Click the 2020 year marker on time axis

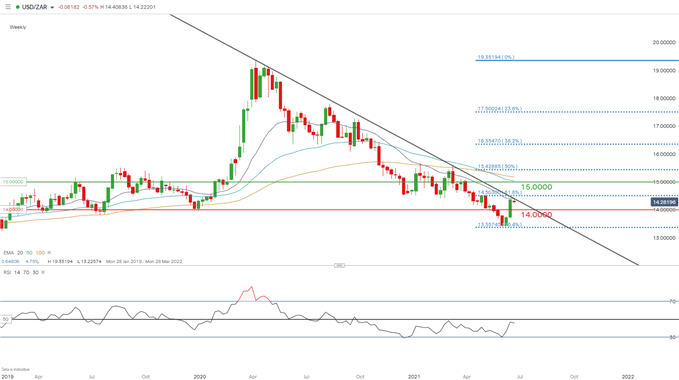[x=200, y=377]
